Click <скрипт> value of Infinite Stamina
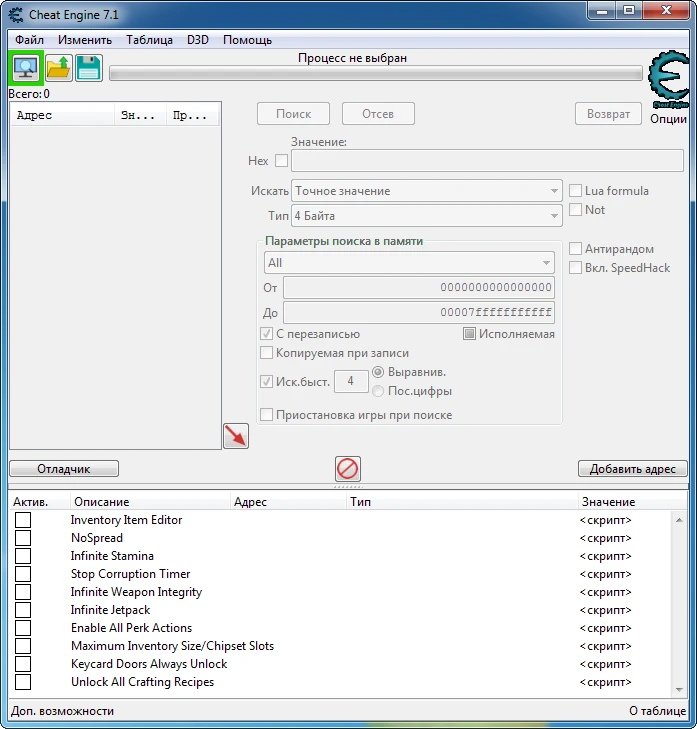This screenshot has height=729, width=697. pos(605,556)
